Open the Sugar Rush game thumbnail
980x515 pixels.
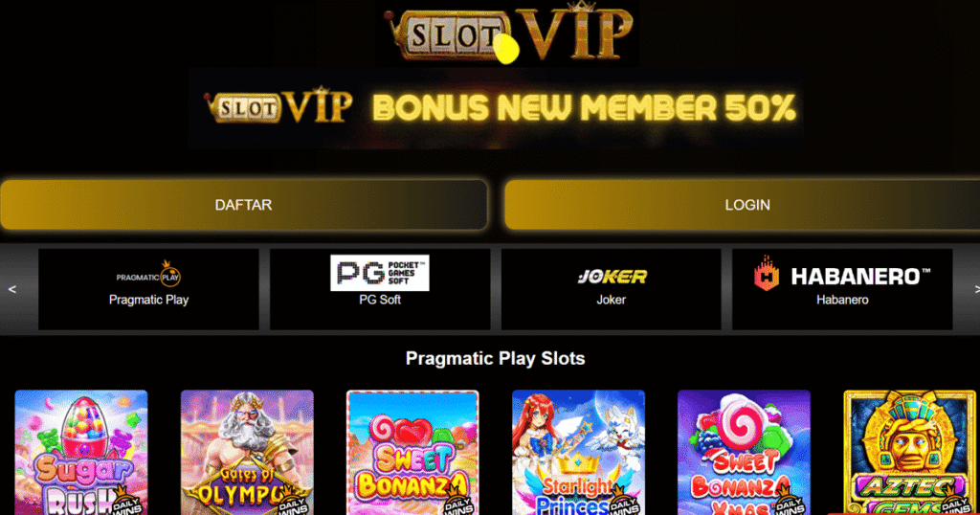click(x=81, y=453)
